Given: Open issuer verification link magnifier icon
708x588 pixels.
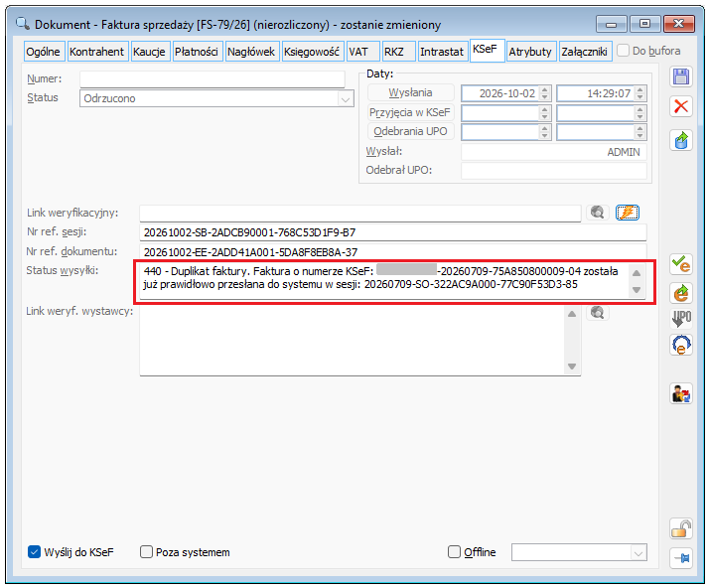Looking at the screenshot, I should tap(598, 313).
